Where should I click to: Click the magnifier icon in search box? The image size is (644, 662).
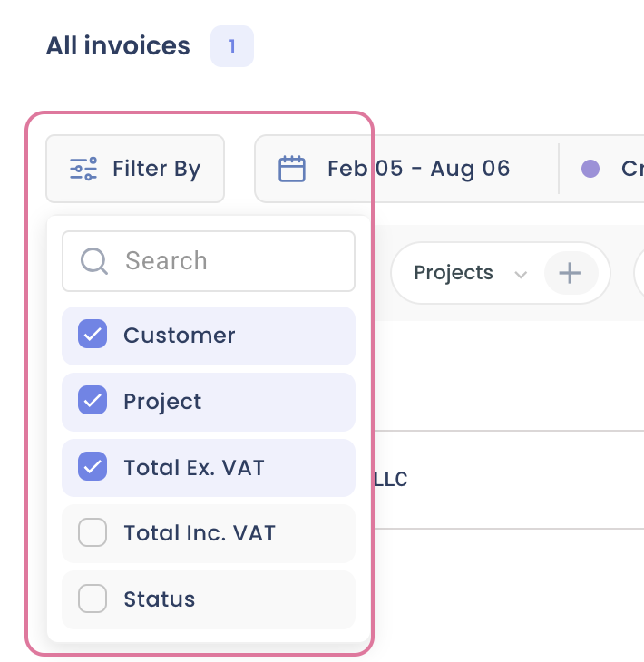(94, 261)
